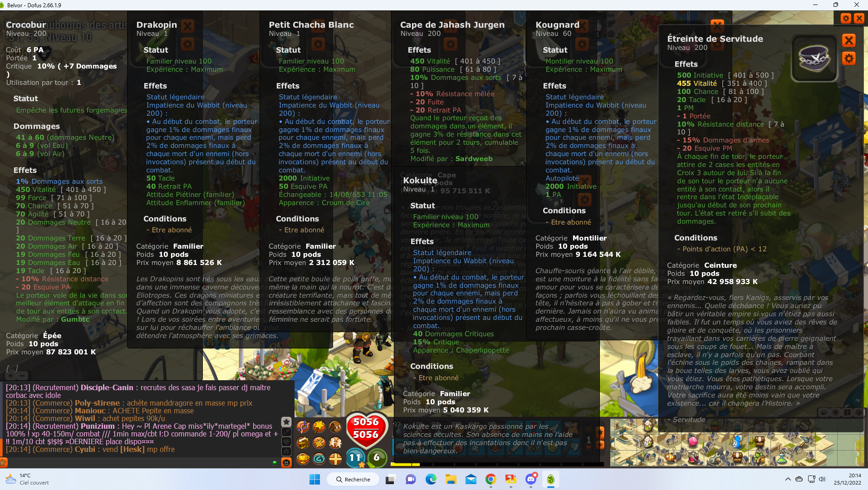This screenshot has width=868, height=490.
Task: Click the leafy K item in shortcut grid
Action: coord(760,457)
